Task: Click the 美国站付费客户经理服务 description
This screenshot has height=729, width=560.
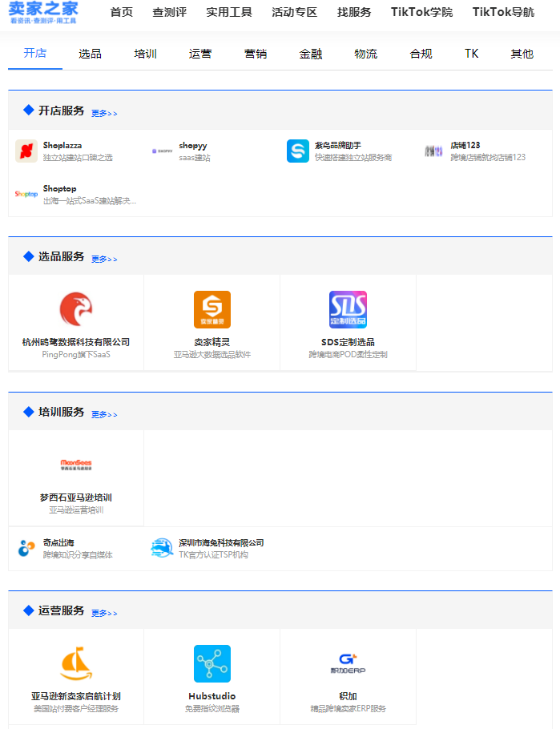Action: (x=76, y=708)
